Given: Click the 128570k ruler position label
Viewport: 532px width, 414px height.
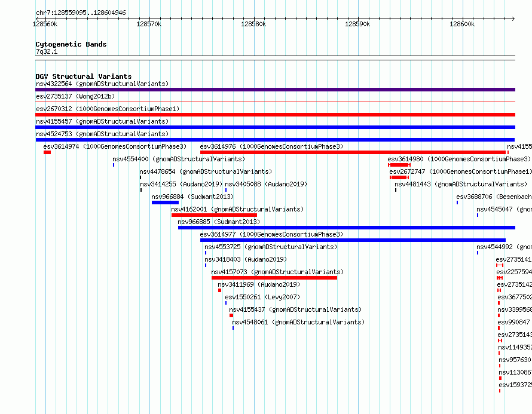Looking at the screenshot, I should [x=149, y=24].
